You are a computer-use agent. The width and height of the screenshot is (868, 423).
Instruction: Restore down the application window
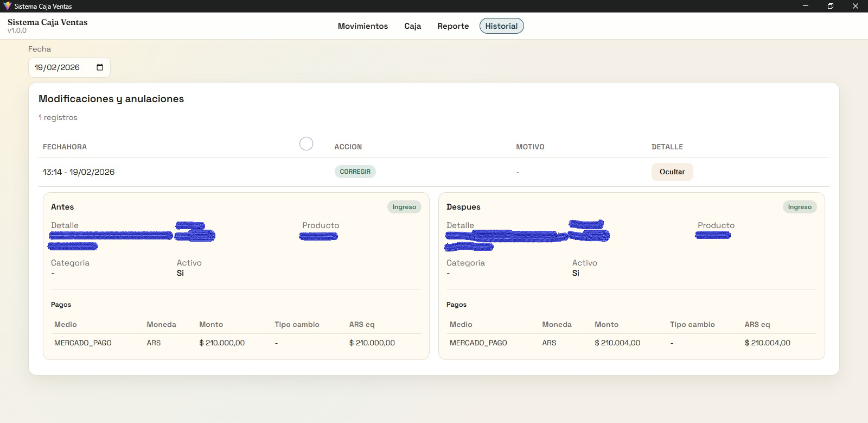coord(830,6)
